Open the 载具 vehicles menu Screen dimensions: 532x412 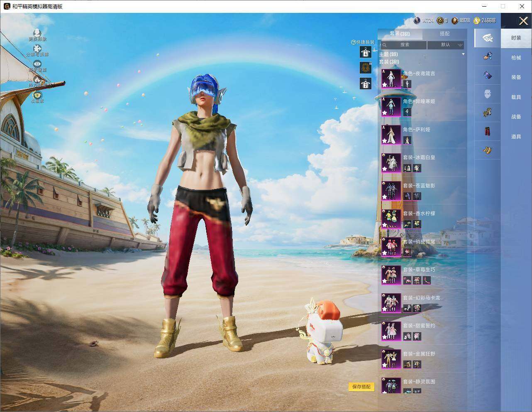[516, 97]
